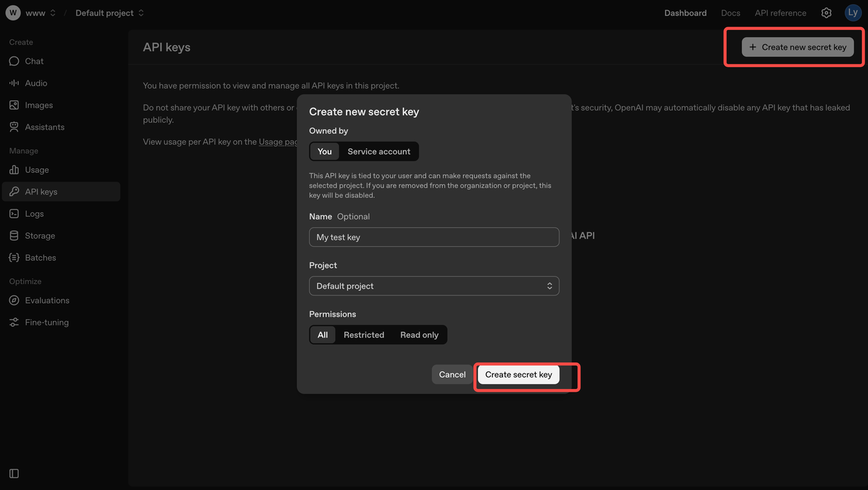Image resolution: width=868 pixels, height=490 pixels.
Task: Click the Images sidebar icon
Action: [14, 105]
